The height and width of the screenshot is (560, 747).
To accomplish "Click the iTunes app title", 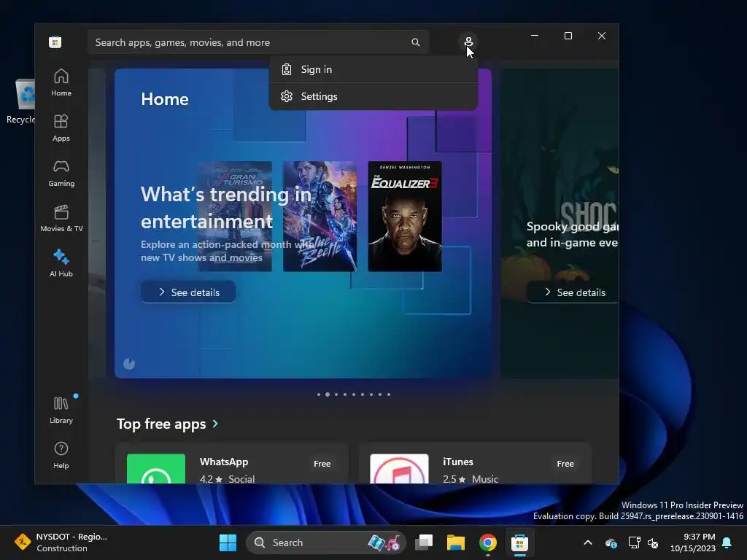I will coord(458,462).
